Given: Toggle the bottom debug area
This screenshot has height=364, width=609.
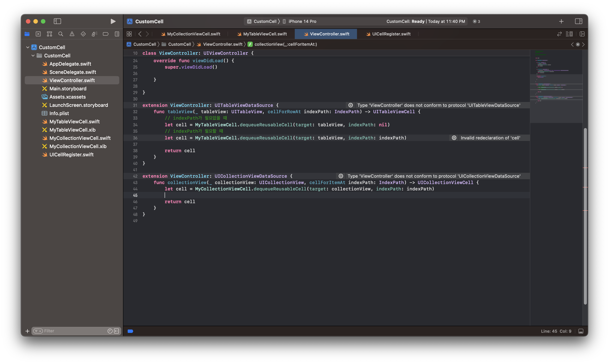Looking at the screenshot, I should (x=580, y=331).
